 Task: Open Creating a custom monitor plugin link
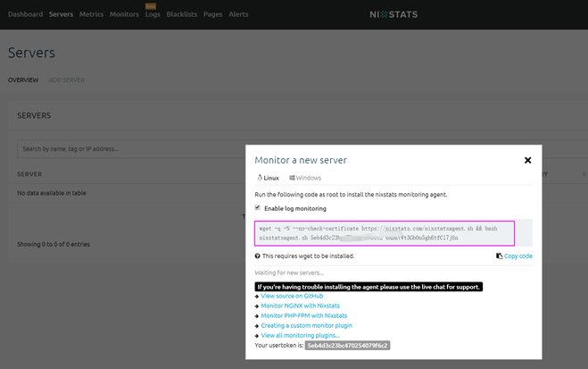point(306,325)
